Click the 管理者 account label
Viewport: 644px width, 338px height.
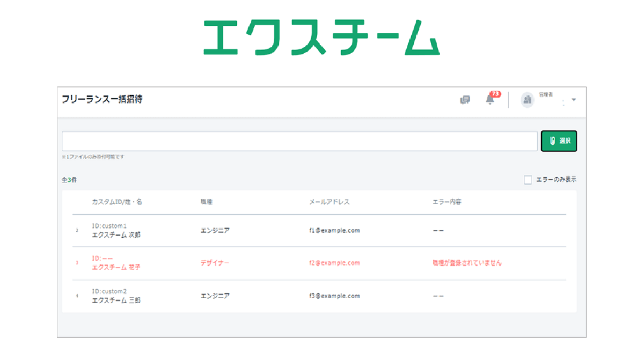click(x=545, y=95)
